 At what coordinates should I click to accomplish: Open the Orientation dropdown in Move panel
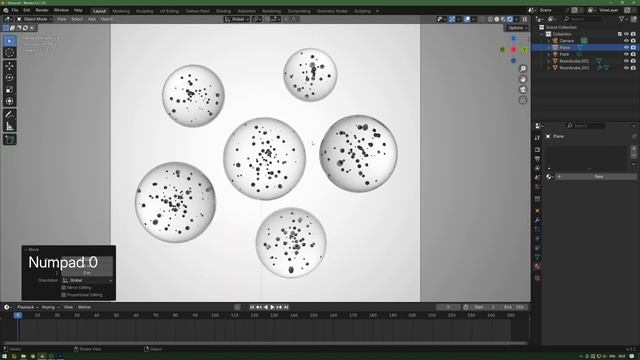tap(87, 280)
